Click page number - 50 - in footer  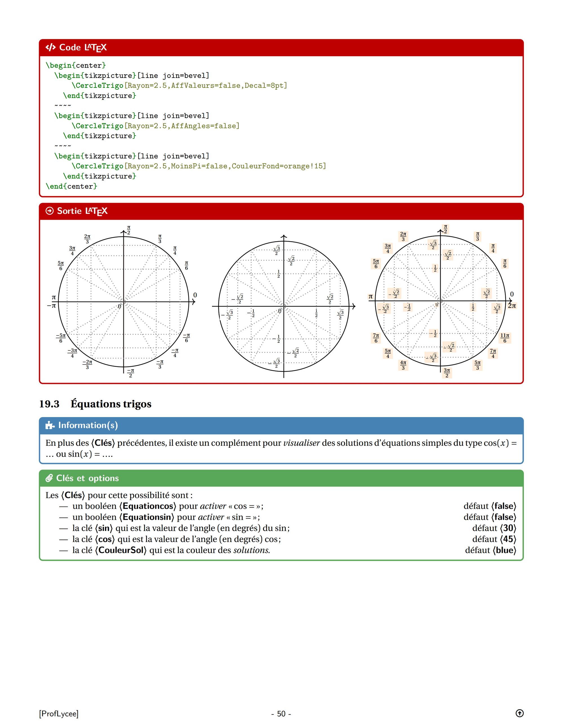point(281,713)
